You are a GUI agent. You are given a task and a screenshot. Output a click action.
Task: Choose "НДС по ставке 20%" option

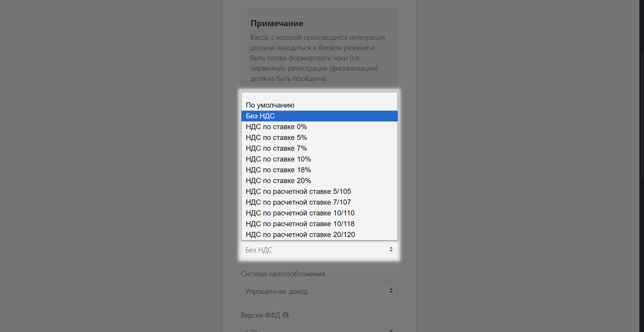(278, 181)
